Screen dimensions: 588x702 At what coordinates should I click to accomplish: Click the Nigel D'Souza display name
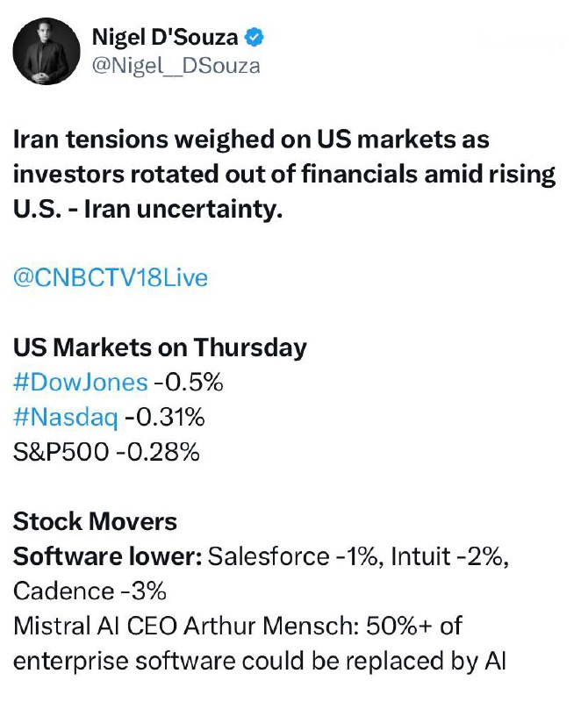pyautogui.click(x=167, y=38)
